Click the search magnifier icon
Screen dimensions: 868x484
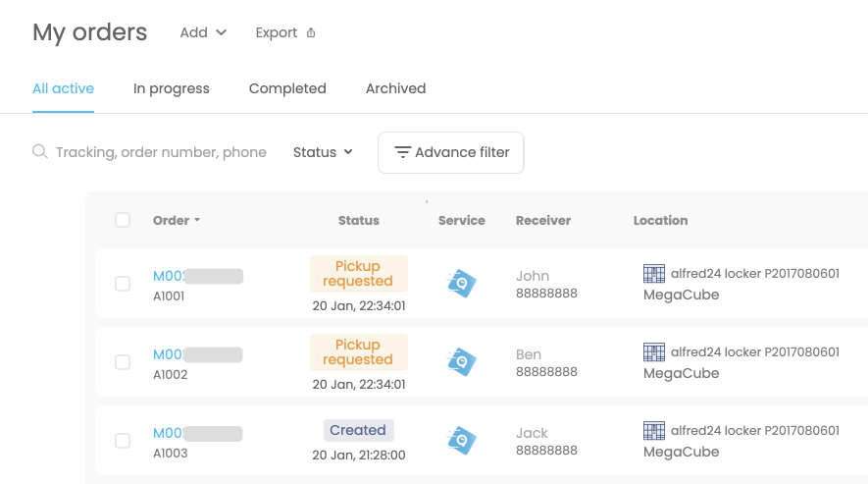(x=40, y=152)
